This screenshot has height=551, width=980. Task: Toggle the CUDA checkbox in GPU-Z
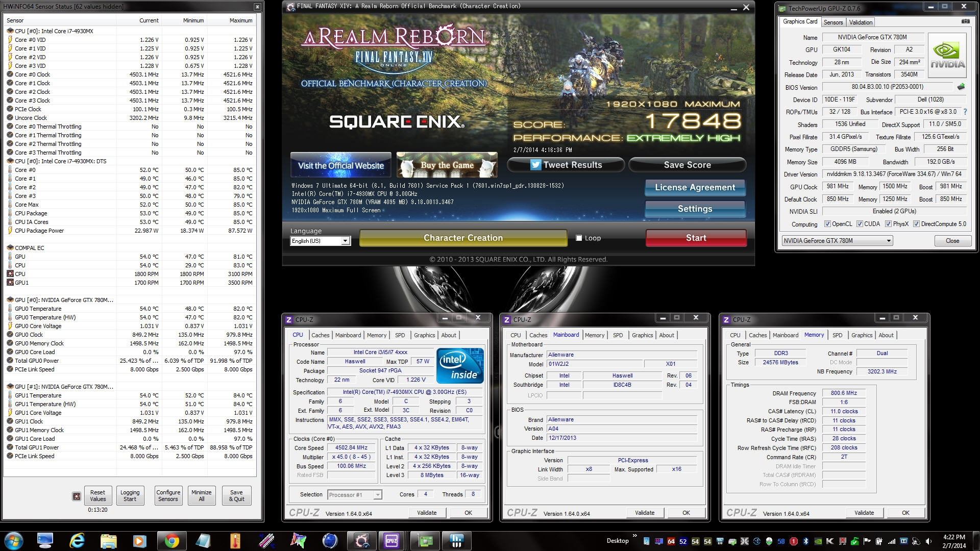coord(860,224)
